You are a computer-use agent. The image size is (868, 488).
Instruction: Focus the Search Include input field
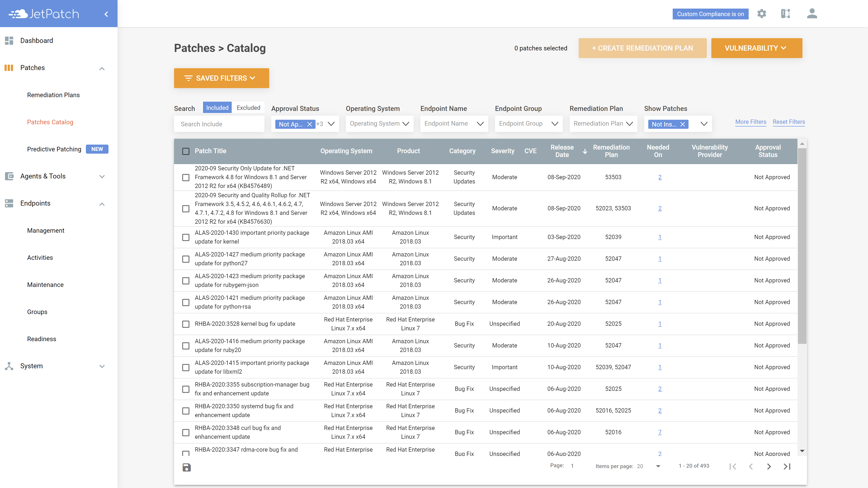click(219, 124)
